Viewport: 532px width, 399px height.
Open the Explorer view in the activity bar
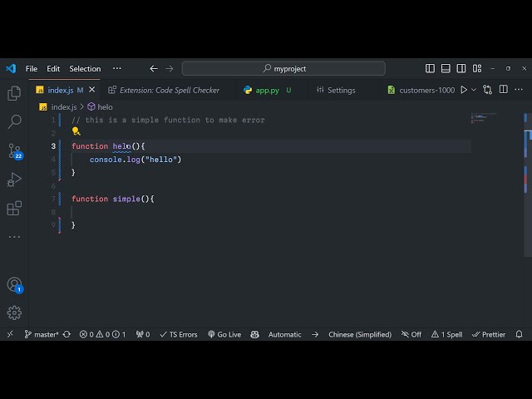(x=14, y=94)
